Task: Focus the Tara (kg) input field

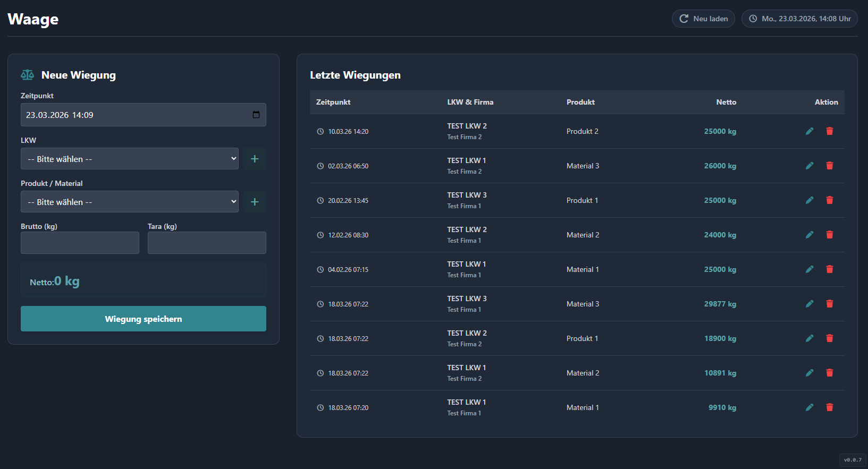Action: 207,243
